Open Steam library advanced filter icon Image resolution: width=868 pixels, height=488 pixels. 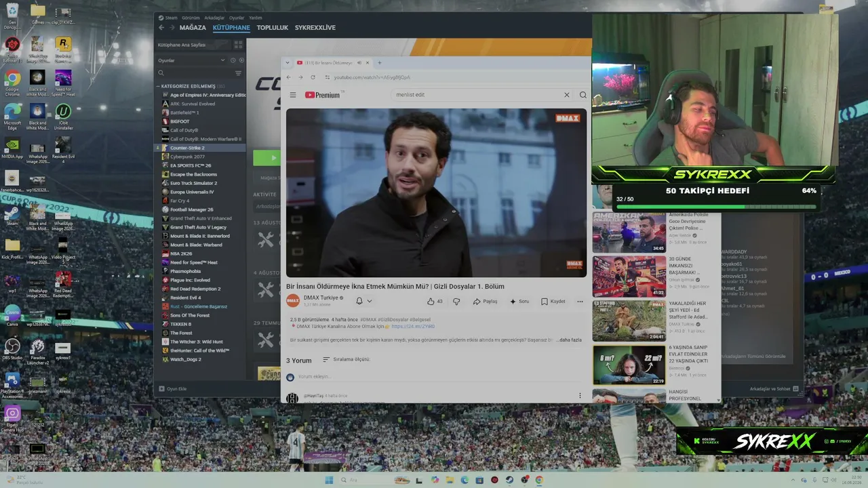tap(238, 73)
